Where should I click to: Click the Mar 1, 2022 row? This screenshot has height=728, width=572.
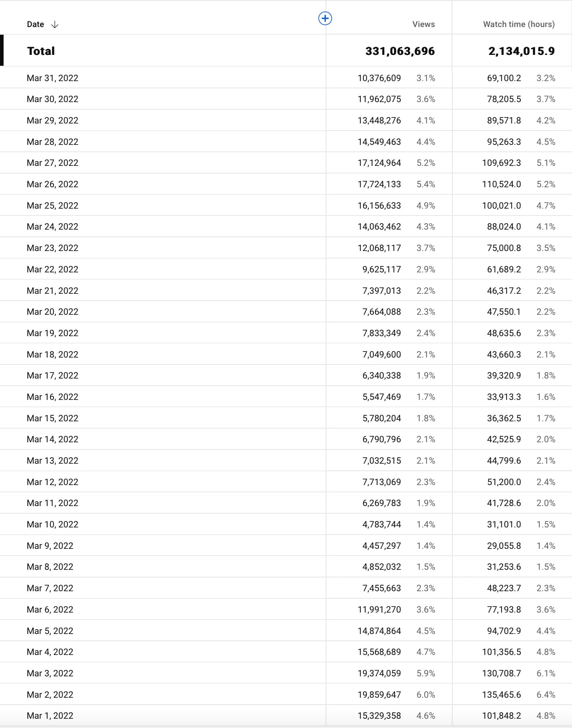click(50, 715)
